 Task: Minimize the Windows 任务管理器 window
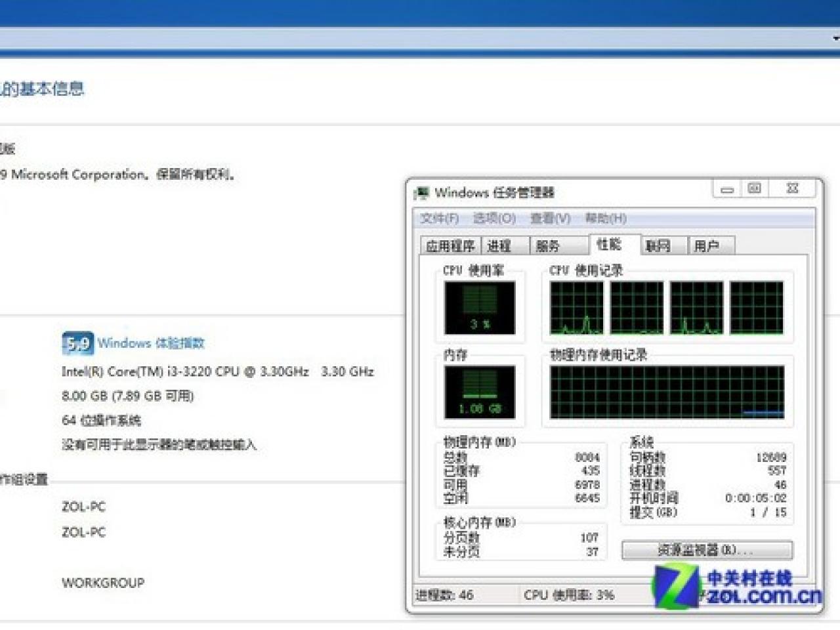(726, 189)
